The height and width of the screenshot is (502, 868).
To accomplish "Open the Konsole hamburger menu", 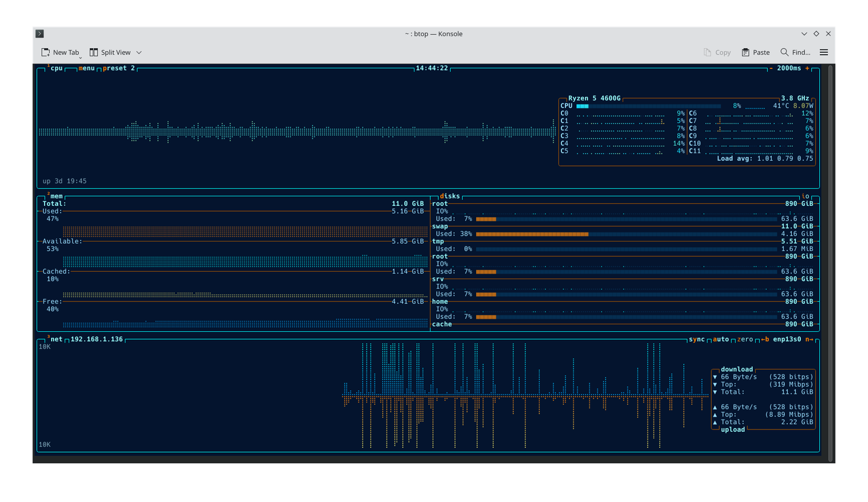I will tap(824, 52).
